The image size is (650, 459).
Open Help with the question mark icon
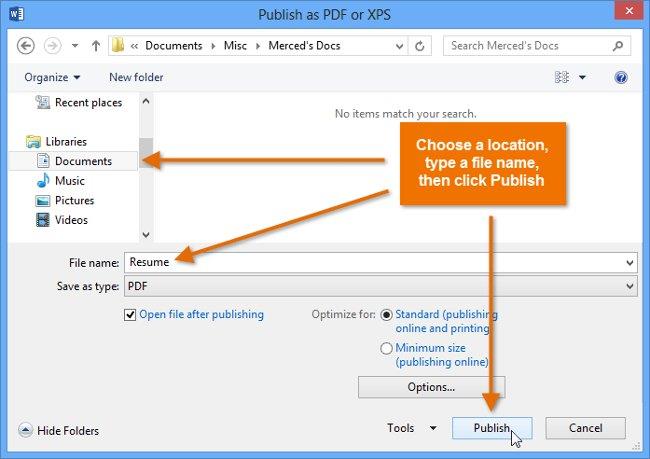(621, 78)
